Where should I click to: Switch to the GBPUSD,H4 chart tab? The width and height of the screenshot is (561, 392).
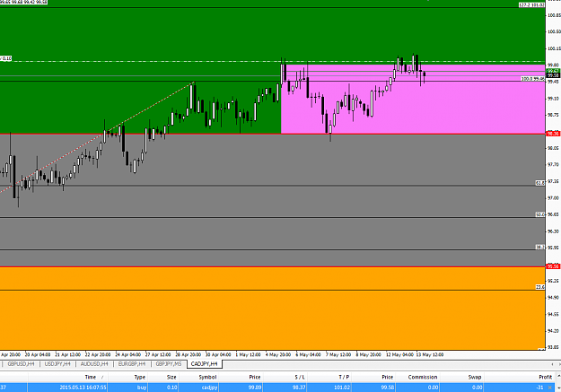coord(21,364)
